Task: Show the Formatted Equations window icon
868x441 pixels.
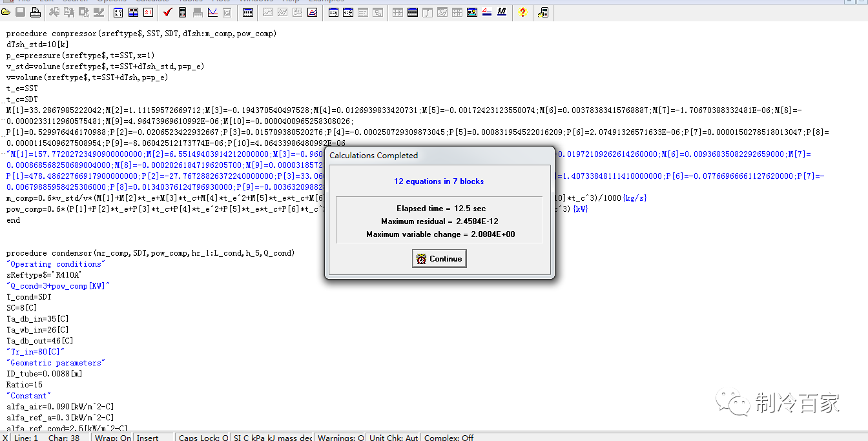Action: click(x=348, y=12)
